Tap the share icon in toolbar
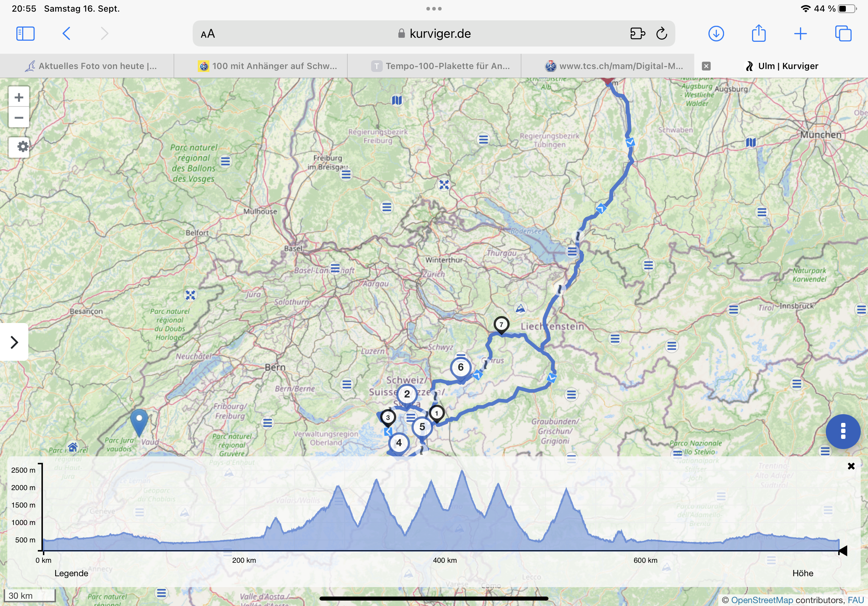The width and height of the screenshot is (868, 606). click(758, 34)
